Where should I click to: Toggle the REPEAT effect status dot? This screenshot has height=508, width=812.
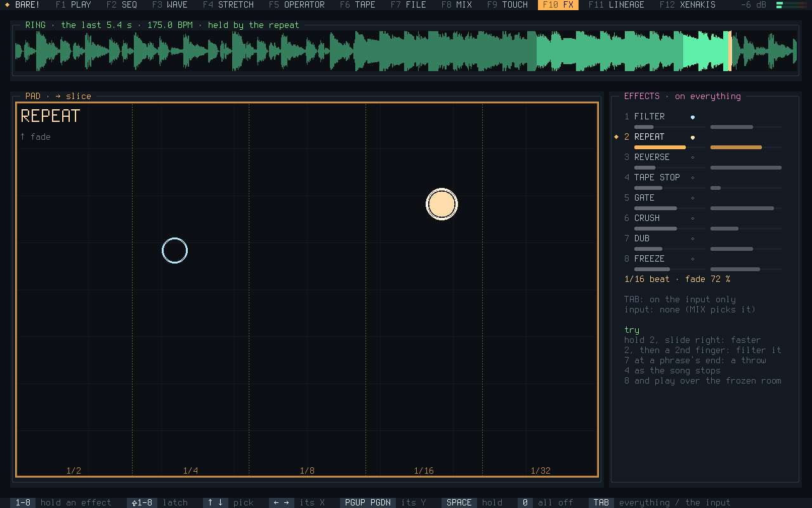pyautogui.click(x=693, y=137)
